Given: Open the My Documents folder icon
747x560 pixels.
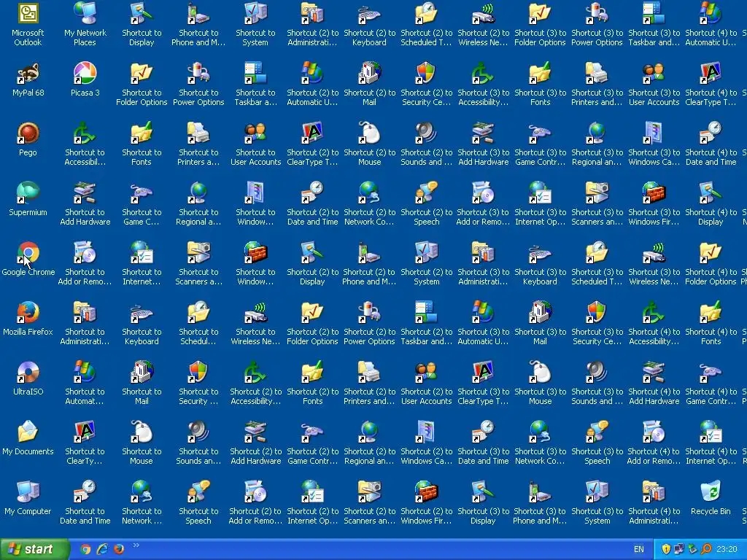Looking at the screenshot, I should pos(28,432).
